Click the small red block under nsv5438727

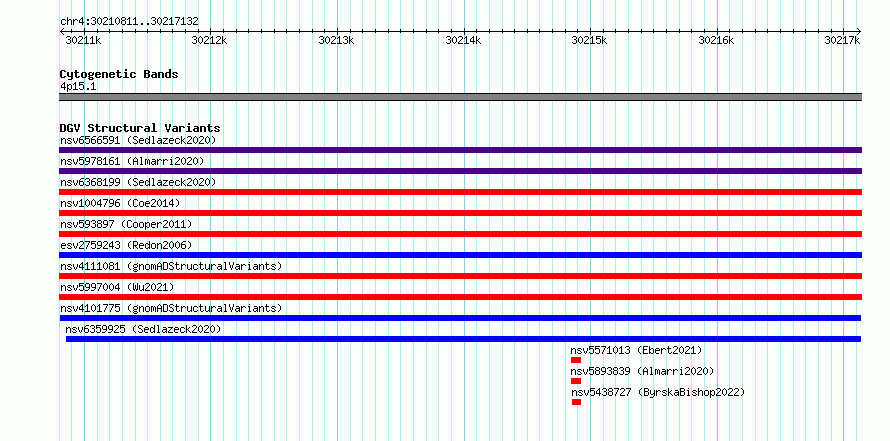pyautogui.click(x=577, y=402)
